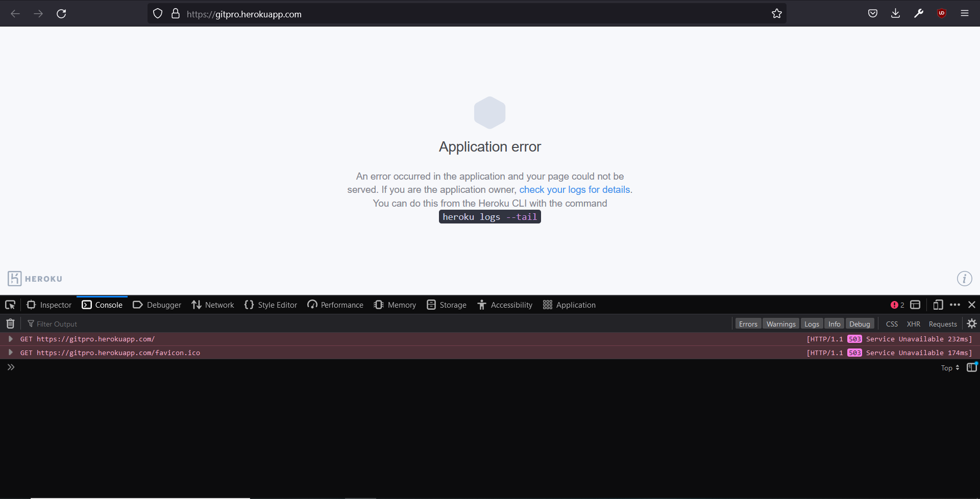980x499 pixels.
Task: Expand the GET gitpro.herokuapp.com/ request row
Action: [x=10, y=339]
